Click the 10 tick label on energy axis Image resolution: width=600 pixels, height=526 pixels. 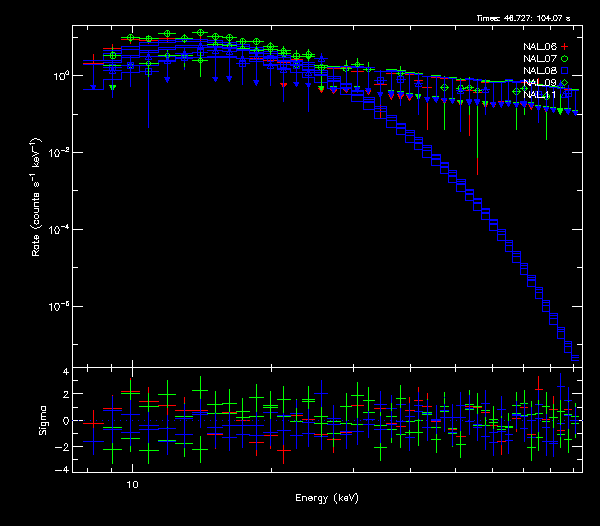(x=131, y=483)
